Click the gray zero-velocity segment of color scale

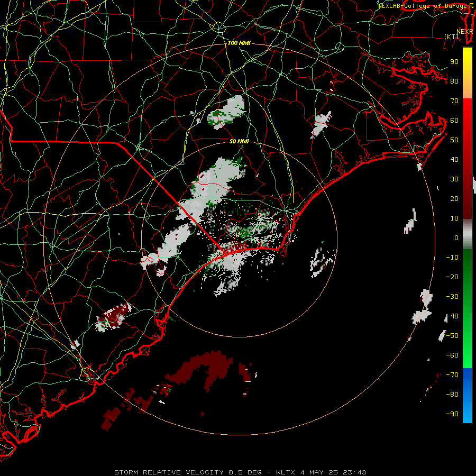tap(467, 234)
